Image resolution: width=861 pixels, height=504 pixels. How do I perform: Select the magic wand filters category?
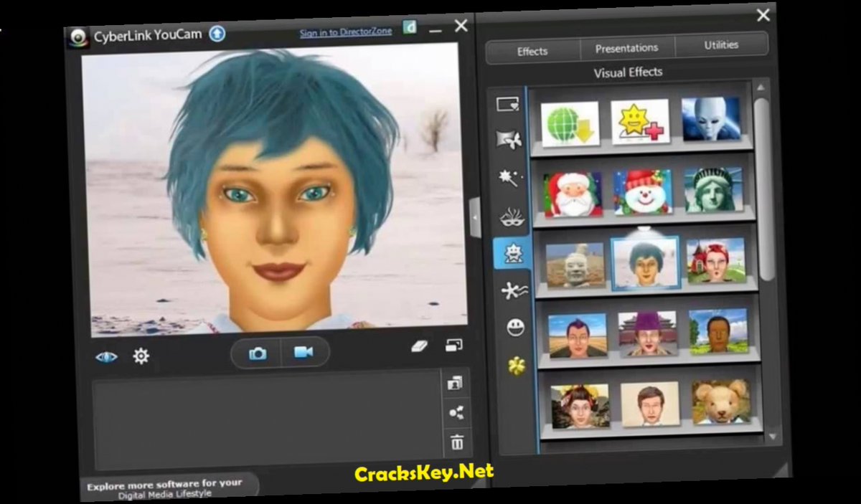click(x=511, y=178)
